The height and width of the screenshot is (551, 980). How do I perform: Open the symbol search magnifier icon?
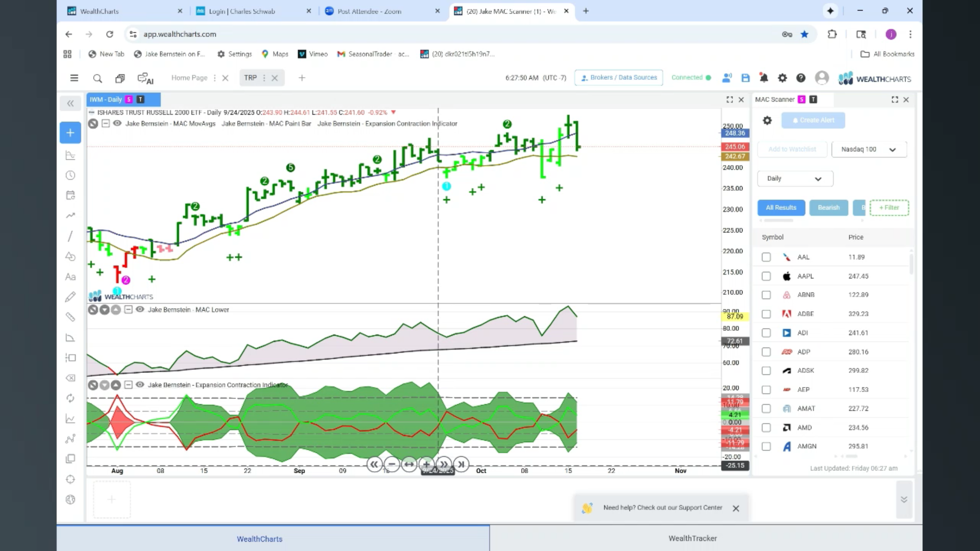97,78
